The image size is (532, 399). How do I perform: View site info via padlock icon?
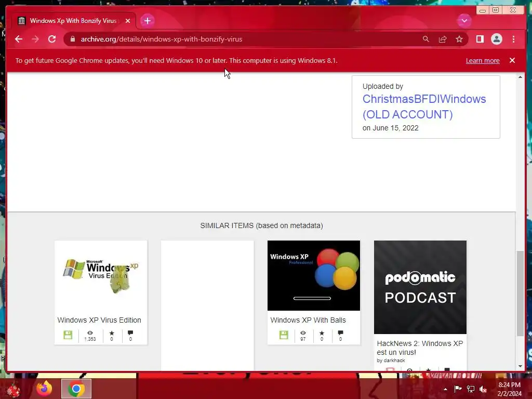click(72, 39)
